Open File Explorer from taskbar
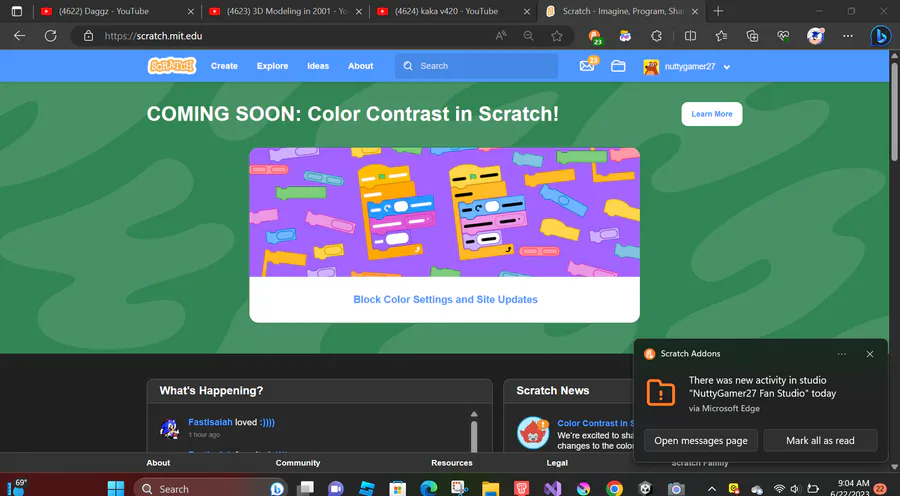900x496 pixels. 490,489
